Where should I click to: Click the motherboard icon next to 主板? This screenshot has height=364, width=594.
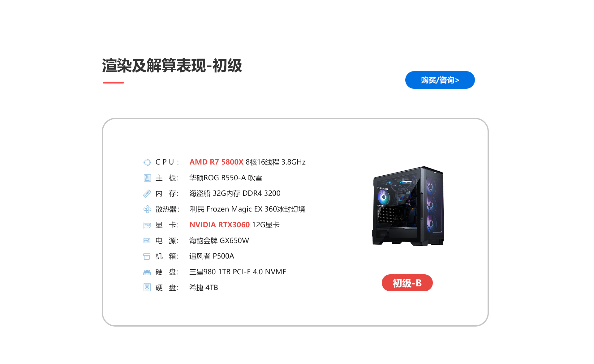(x=147, y=178)
